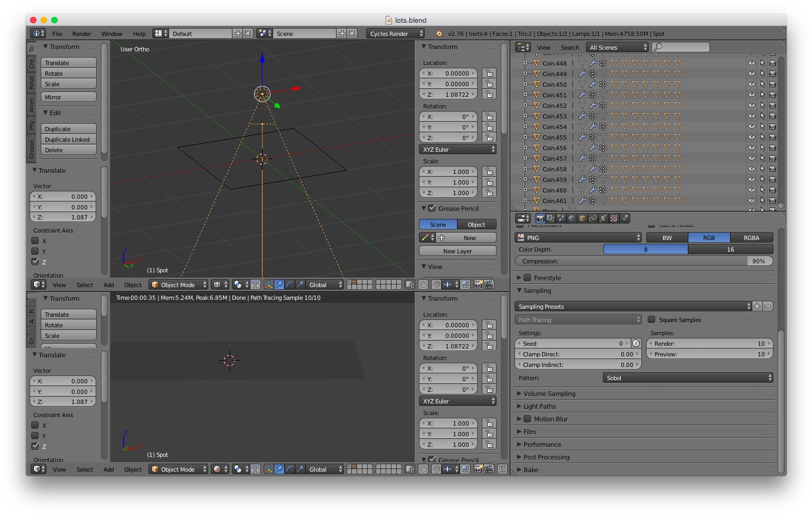Screen dimensions: 812x515
Task: Uncheck the Z constraint axis in top panel
Action: pyautogui.click(x=35, y=262)
